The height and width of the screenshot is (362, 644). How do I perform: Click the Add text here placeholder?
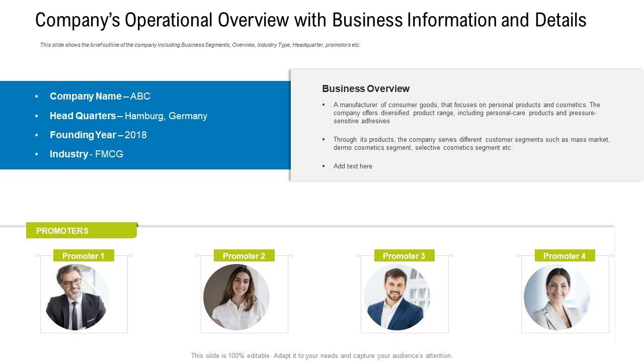tap(353, 166)
